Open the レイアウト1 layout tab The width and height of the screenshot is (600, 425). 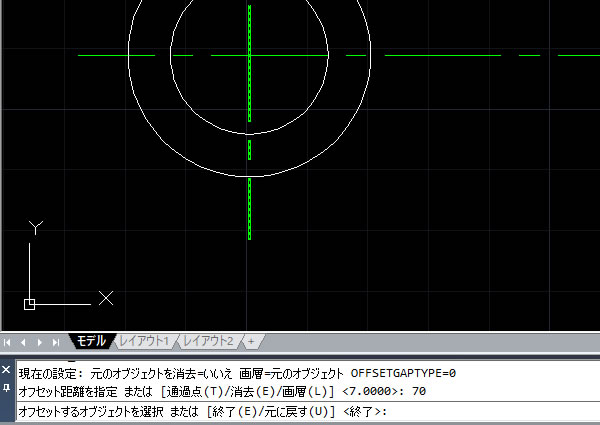coord(144,341)
